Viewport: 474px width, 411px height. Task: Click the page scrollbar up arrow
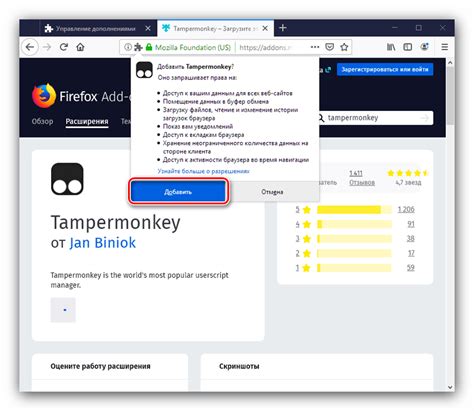point(450,62)
